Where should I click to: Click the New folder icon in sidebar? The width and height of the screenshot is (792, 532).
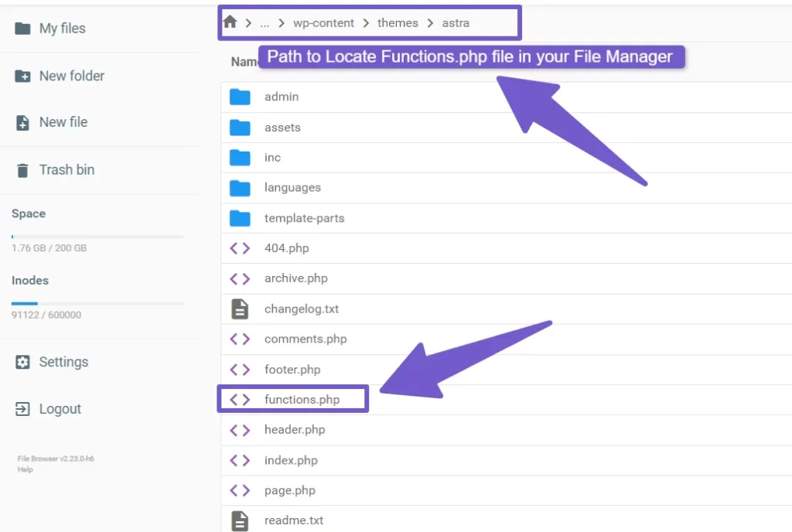pos(23,76)
